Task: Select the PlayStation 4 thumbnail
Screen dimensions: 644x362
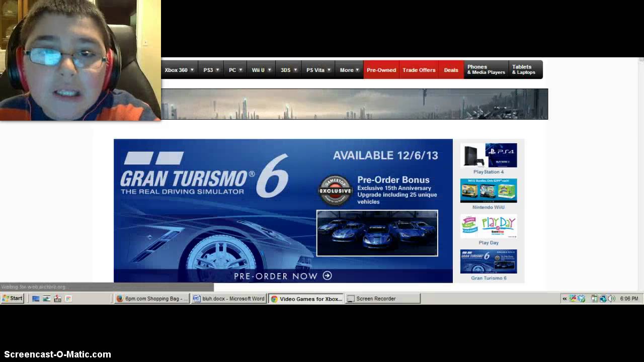Action: (x=489, y=155)
